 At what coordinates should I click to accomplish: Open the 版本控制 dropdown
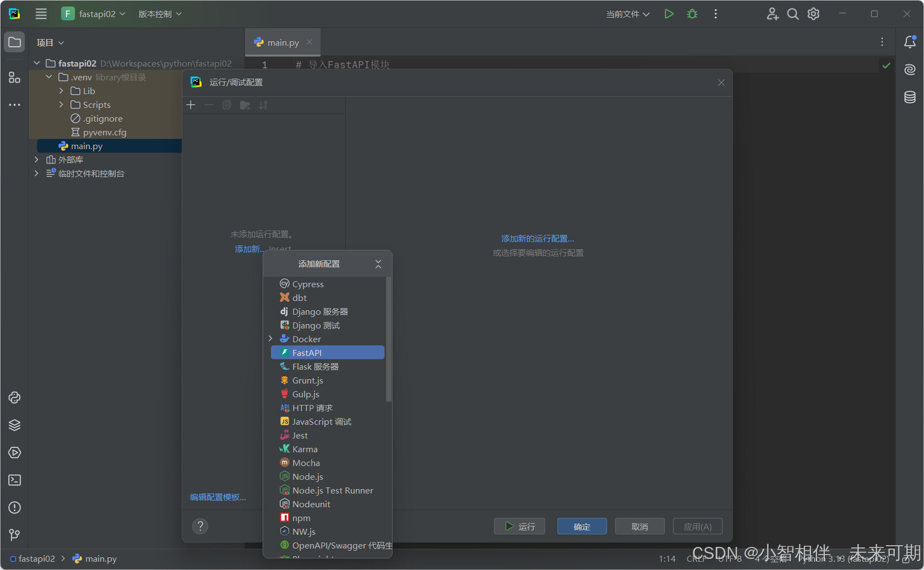tap(160, 14)
